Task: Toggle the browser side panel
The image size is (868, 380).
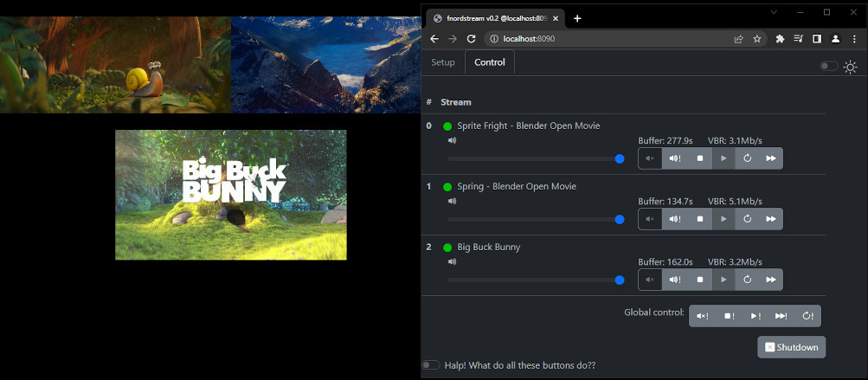Action: tap(817, 39)
